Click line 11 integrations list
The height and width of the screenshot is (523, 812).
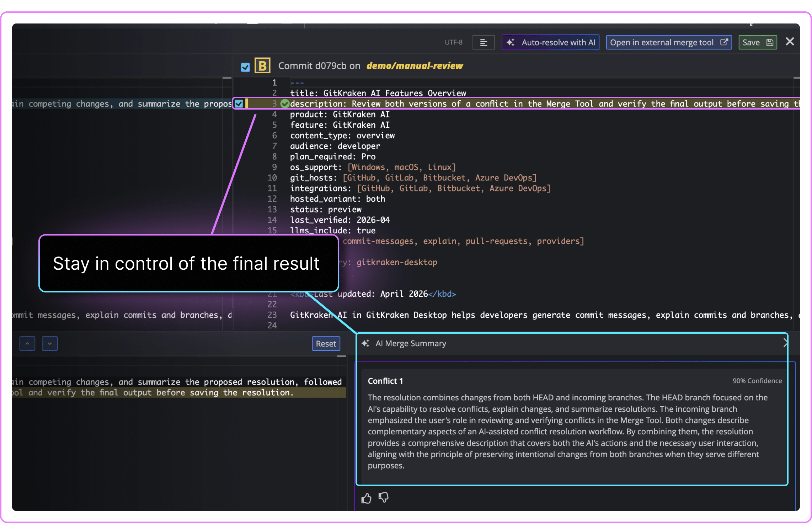[421, 188]
